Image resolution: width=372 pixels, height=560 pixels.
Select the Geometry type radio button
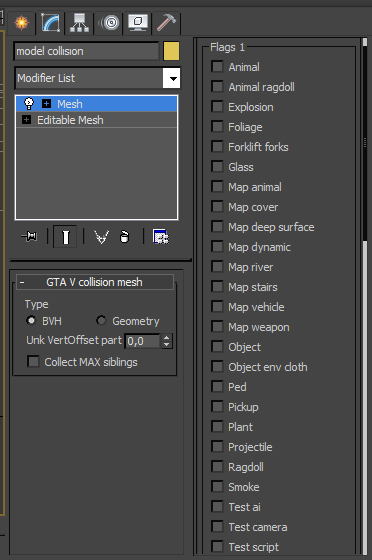[x=101, y=320]
